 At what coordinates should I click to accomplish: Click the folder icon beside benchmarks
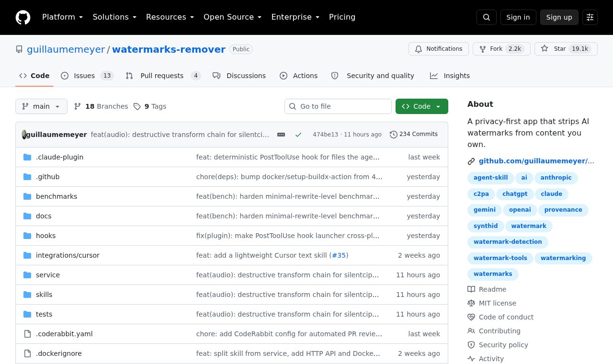(27, 196)
